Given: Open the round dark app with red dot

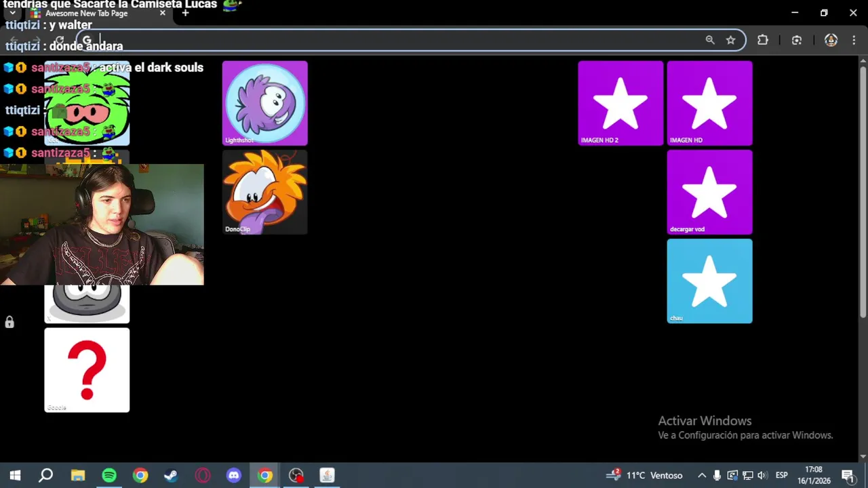Looking at the screenshot, I should click(x=296, y=475).
